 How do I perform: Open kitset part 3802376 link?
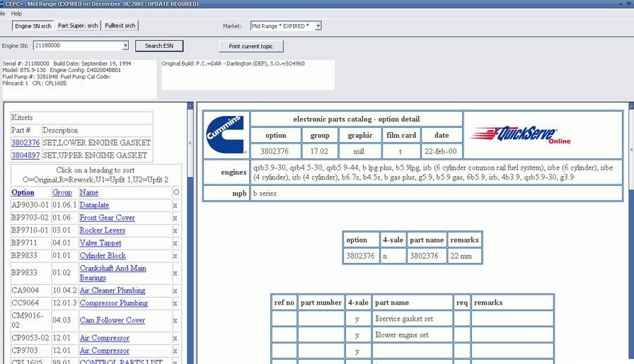click(x=25, y=143)
